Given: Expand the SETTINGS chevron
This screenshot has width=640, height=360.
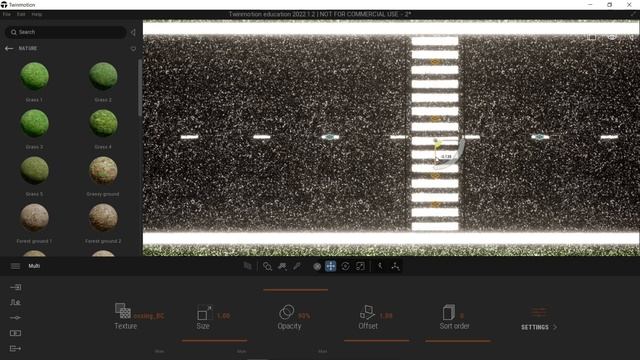Looking at the screenshot, I should point(555,327).
